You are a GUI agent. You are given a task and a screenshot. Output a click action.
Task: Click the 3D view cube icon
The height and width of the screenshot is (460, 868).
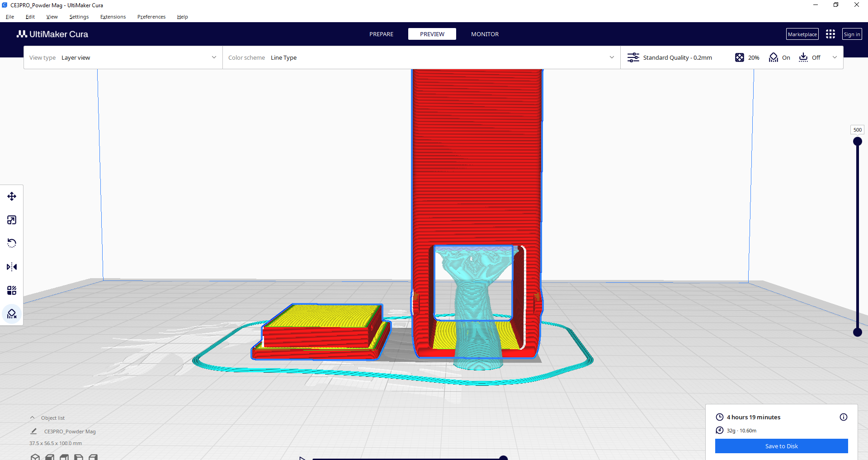35,457
